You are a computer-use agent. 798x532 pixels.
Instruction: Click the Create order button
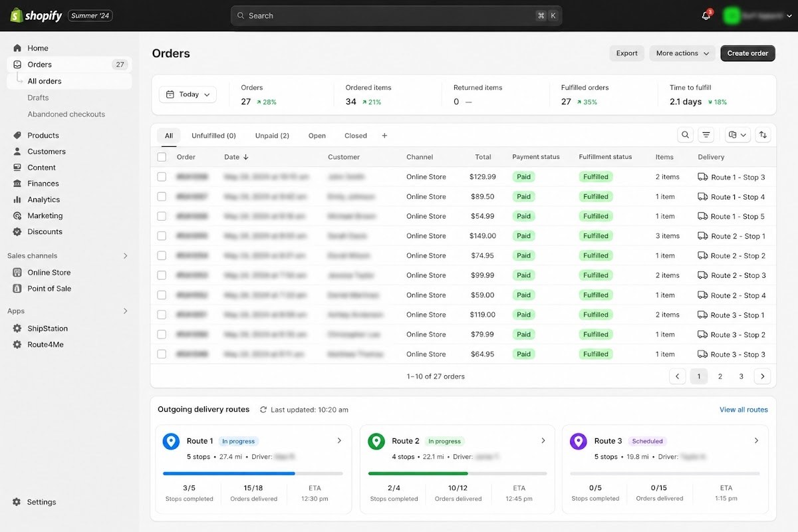click(x=747, y=53)
